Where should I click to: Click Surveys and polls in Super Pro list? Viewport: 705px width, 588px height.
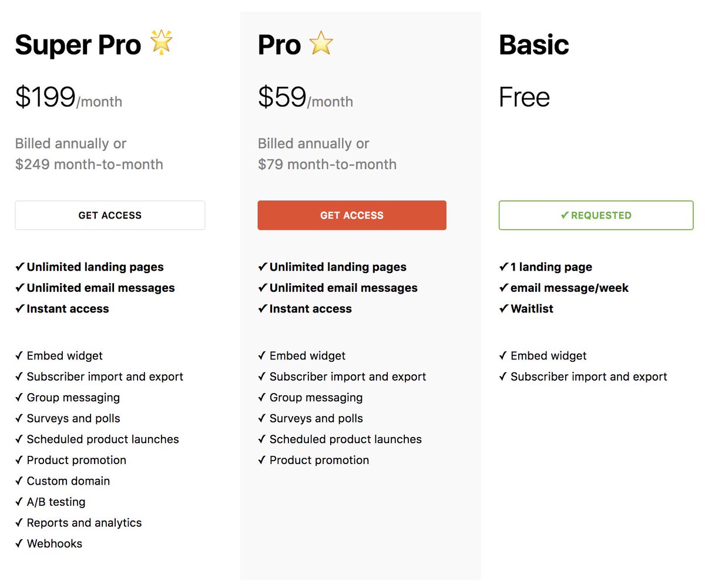[x=73, y=418]
